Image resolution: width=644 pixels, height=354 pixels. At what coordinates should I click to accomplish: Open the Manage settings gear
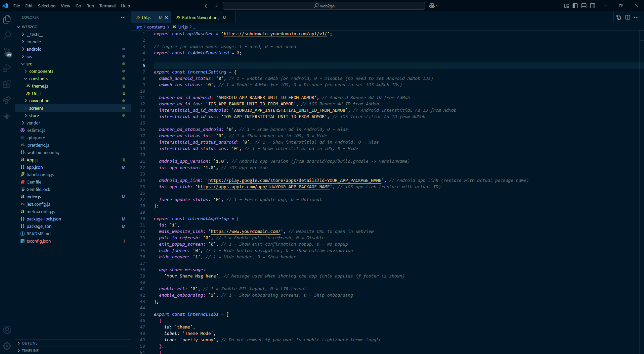[7, 346]
